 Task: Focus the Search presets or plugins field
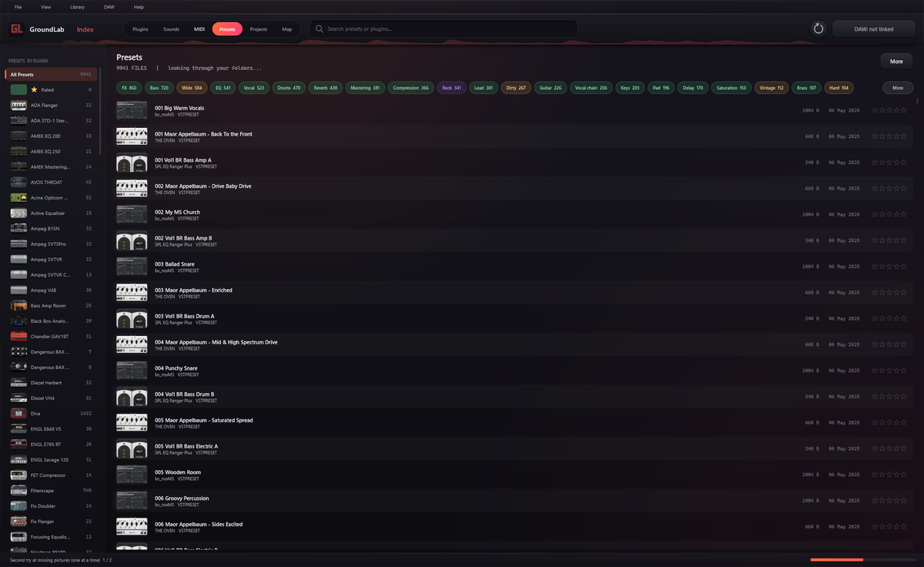[x=444, y=29]
